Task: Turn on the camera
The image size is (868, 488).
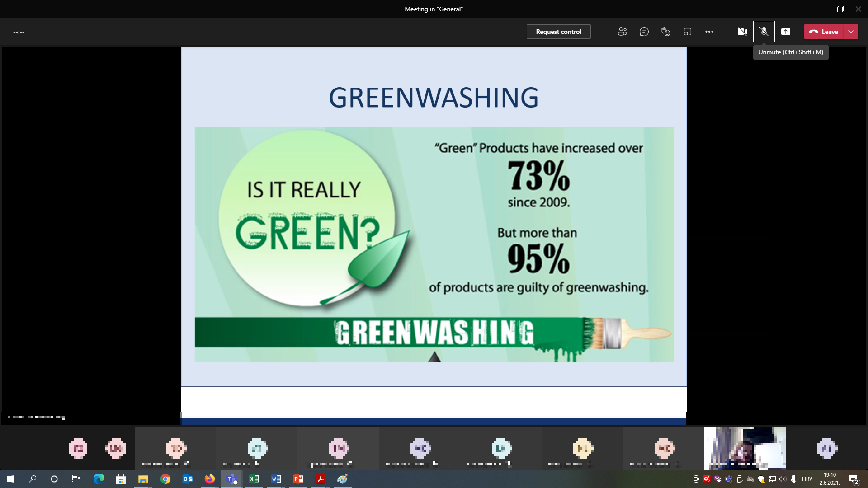Action: [742, 32]
